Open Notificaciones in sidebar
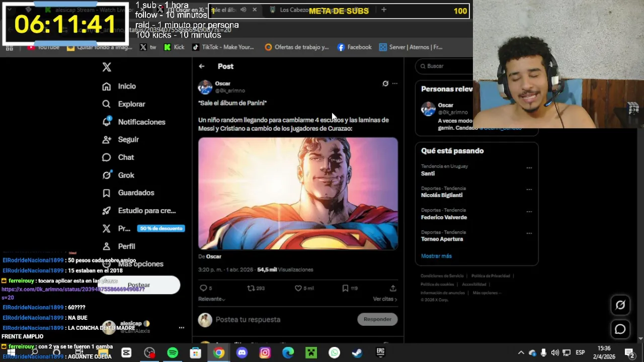 133,122
